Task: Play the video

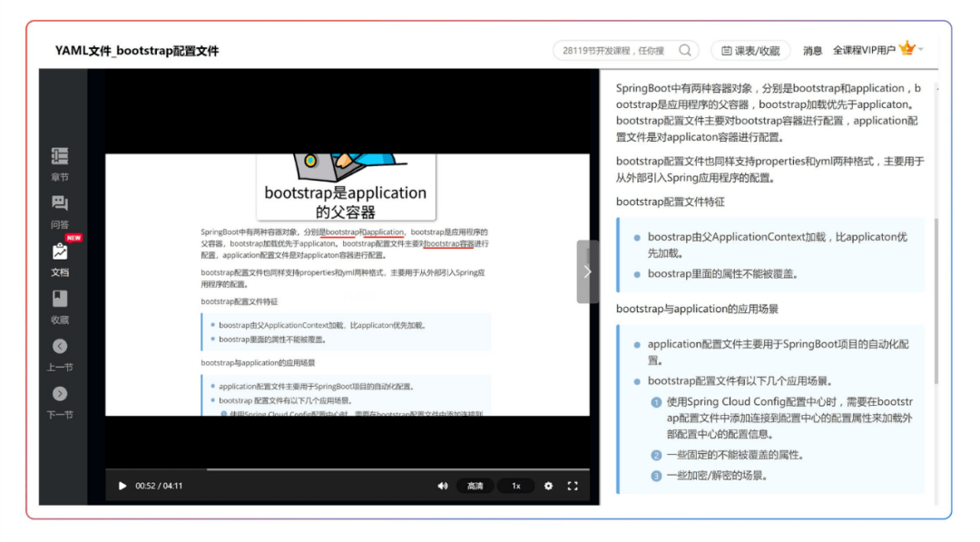Action: coord(122,486)
